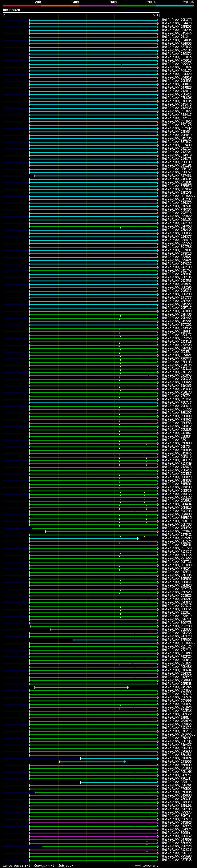The width and height of the screenshot is (197, 868).
Task: Click label UniRef100_P38414
Action: click(x=177, y=94)
